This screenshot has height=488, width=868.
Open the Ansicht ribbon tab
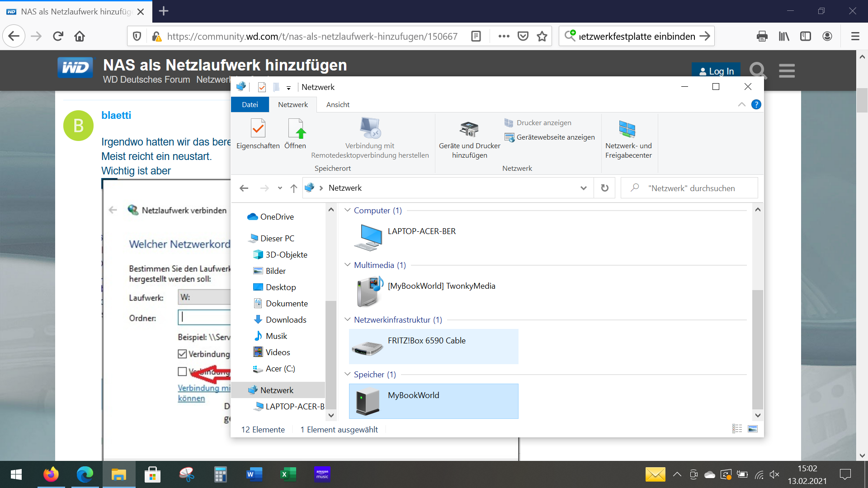click(338, 104)
